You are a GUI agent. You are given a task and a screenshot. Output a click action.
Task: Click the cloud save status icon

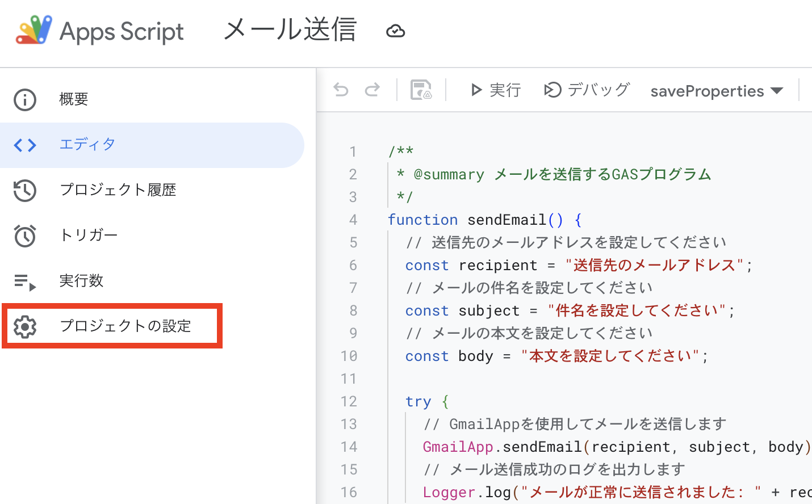tap(395, 31)
